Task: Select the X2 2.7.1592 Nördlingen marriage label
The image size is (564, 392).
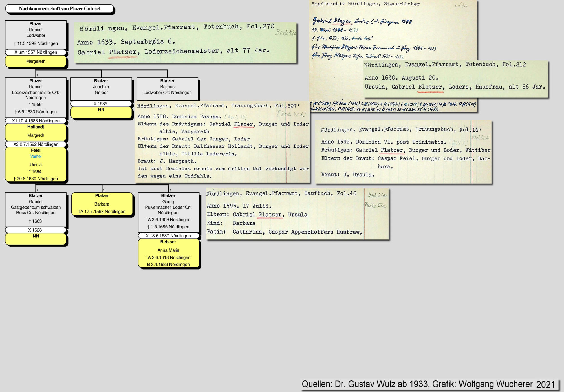Action: (36, 144)
